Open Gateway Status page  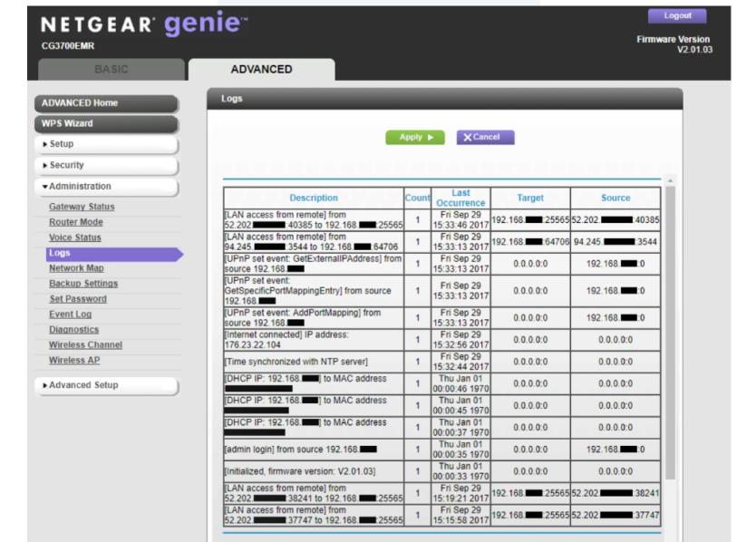click(x=82, y=207)
